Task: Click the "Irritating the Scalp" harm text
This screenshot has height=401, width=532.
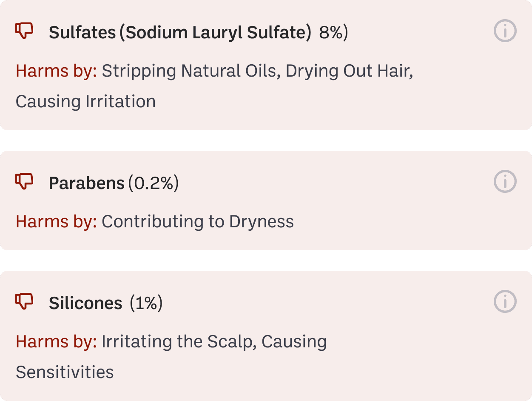Action: (179, 341)
